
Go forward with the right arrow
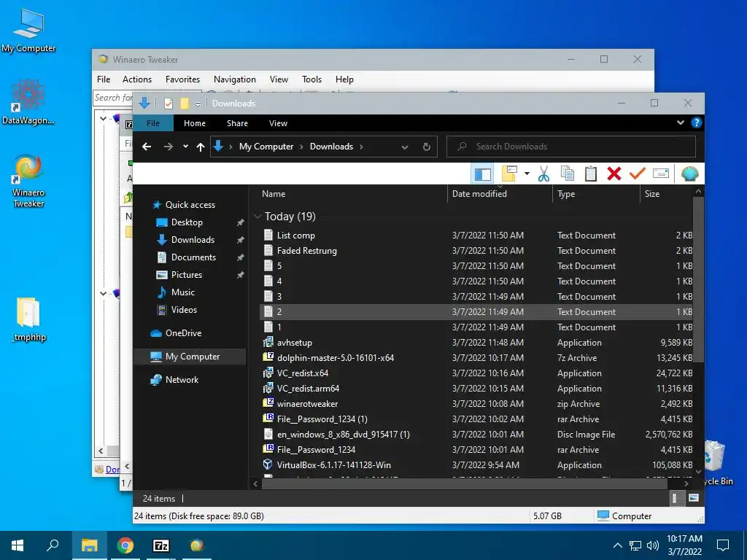(169, 147)
